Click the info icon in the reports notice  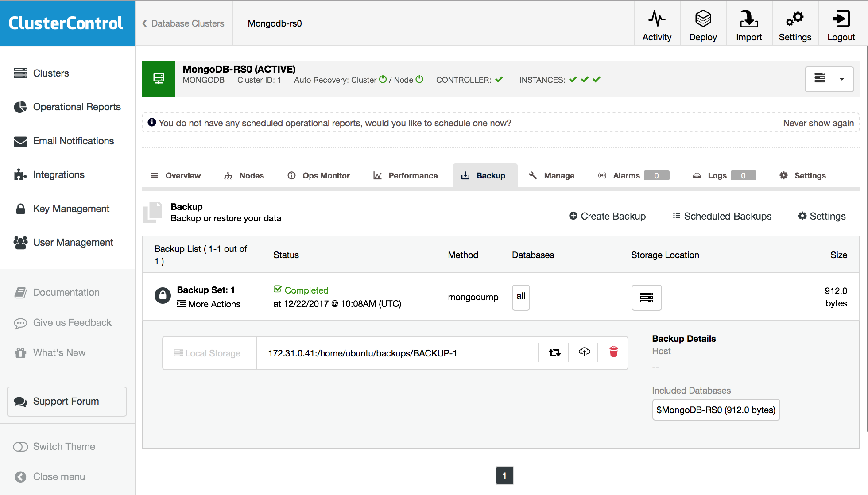[x=151, y=122]
